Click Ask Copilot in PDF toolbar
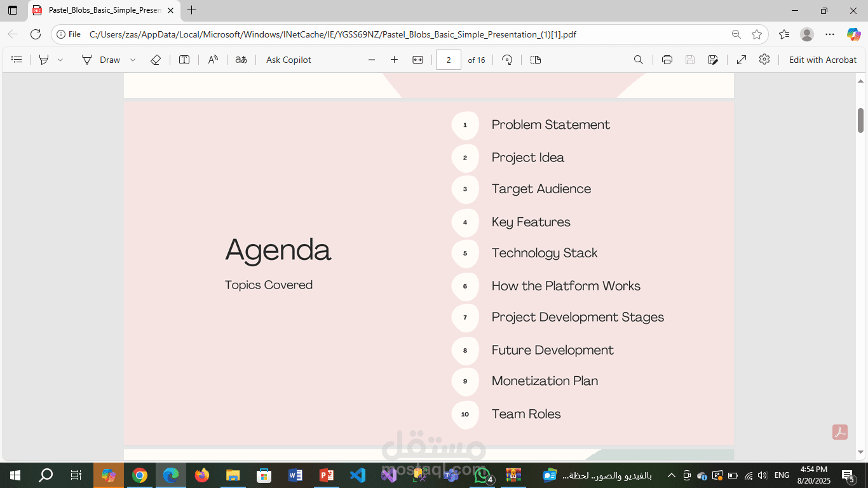 [288, 60]
